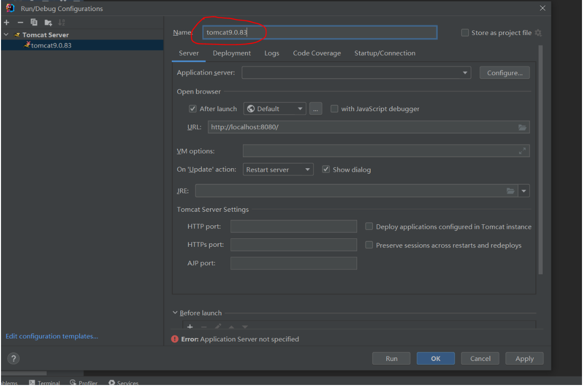Sort configurations alphabetically
This screenshot has height=388, width=588.
tap(62, 23)
